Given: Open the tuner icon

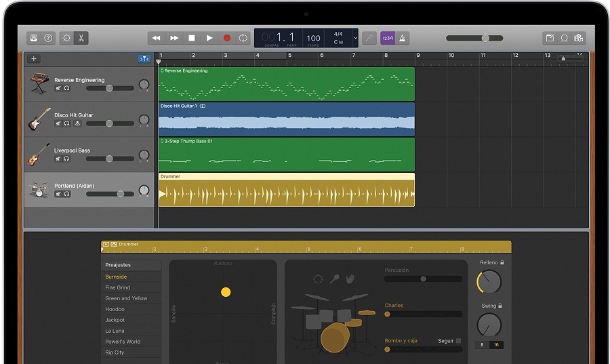Looking at the screenshot, I should pyautogui.click(x=369, y=38).
